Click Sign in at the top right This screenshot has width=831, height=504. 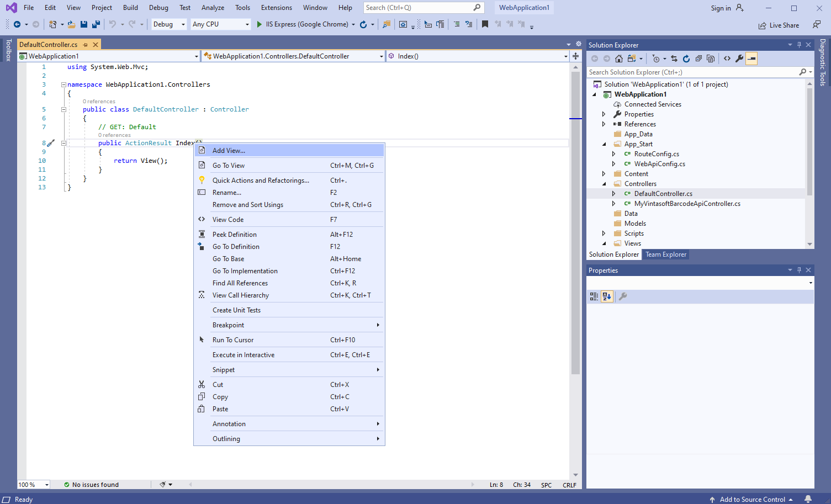click(x=721, y=8)
